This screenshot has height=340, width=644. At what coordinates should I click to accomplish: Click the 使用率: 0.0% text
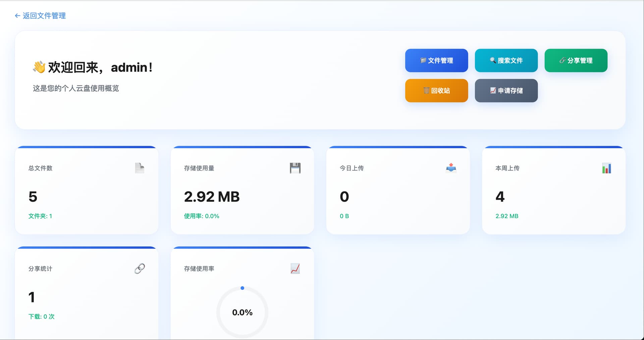(202, 216)
